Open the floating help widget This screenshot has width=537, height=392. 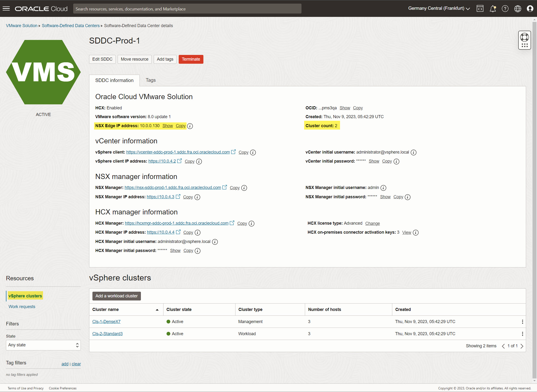pyautogui.click(x=525, y=40)
